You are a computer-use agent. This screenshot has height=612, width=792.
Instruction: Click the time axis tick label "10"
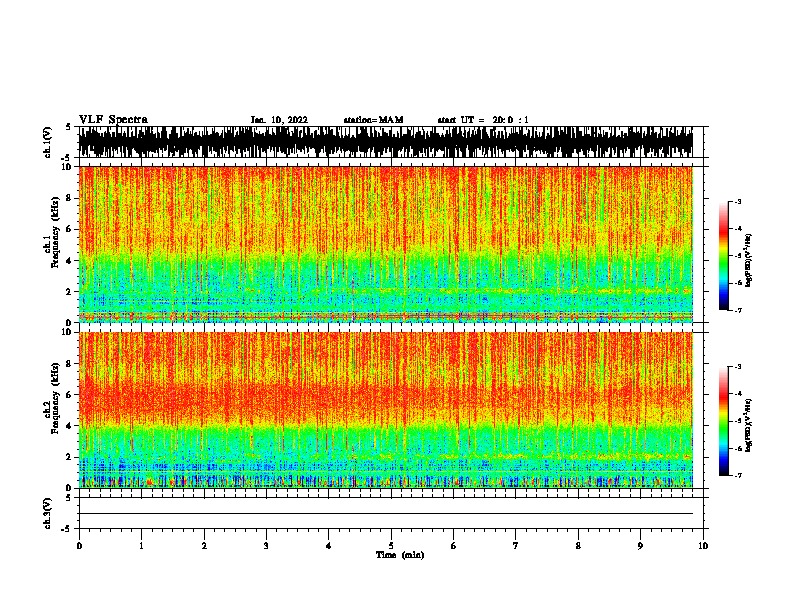pyautogui.click(x=703, y=546)
